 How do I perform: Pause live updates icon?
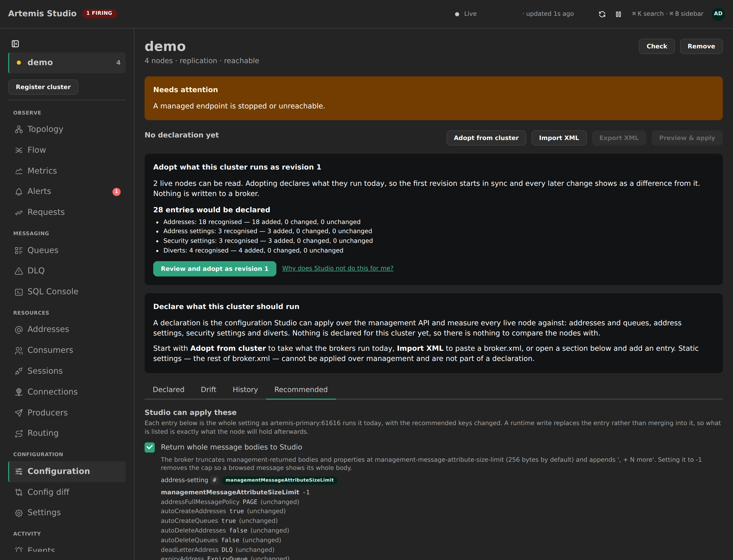pos(618,14)
